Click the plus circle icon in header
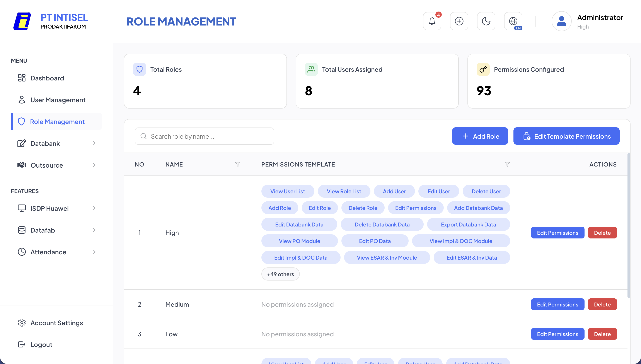 459,21
